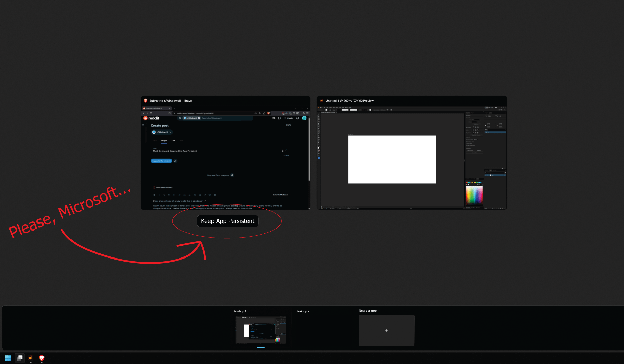Click the Reddit user avatar
This screenshot has height=364, width=624.
(304, 118)
